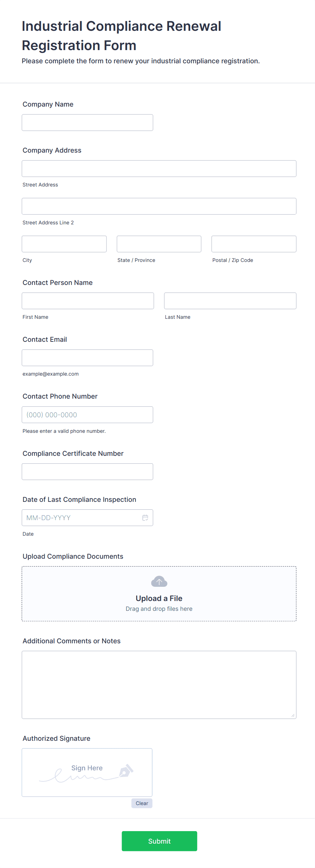This screenshot has height=868, width=315.
Task: Select the Date of Last Compliance Inspection field
Action: (81, 517)
